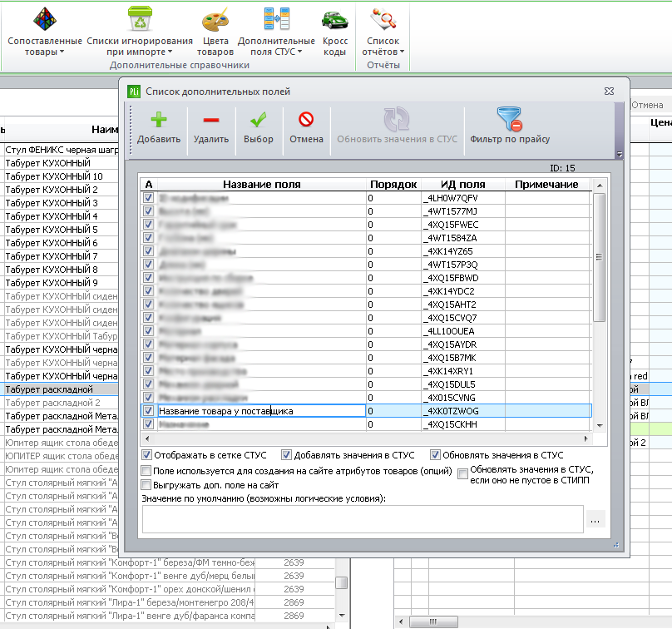Toggle Отображать в сетке СТУС checkbox

[146, 455]
